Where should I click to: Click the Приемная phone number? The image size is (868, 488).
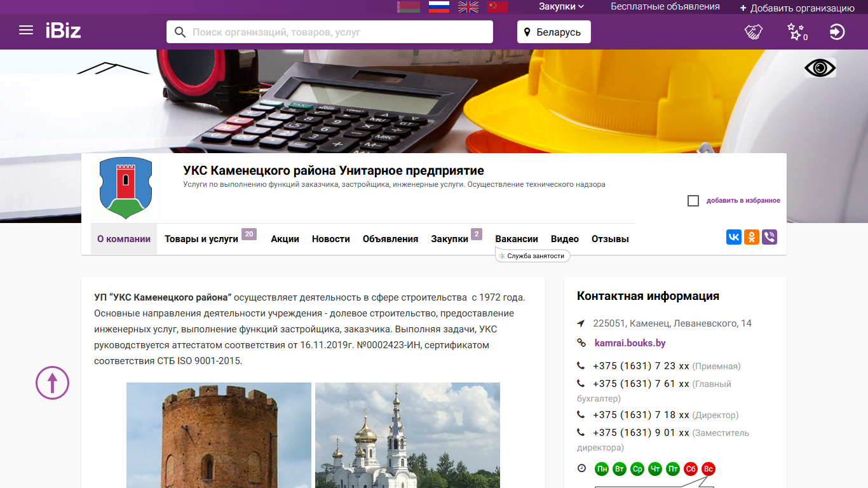641,366
